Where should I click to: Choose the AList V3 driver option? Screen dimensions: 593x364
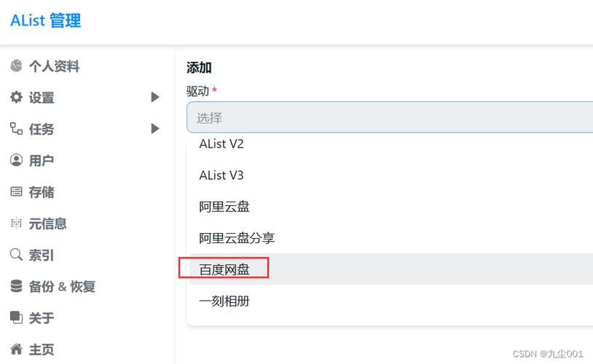(391, 175)
